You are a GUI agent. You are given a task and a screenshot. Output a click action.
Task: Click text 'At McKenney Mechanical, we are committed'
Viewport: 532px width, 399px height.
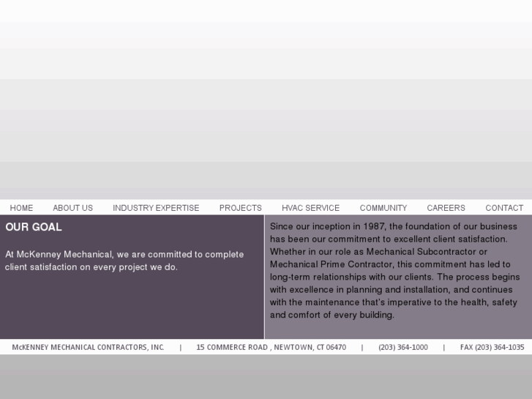pyautogui.click(x=124, y=261)
